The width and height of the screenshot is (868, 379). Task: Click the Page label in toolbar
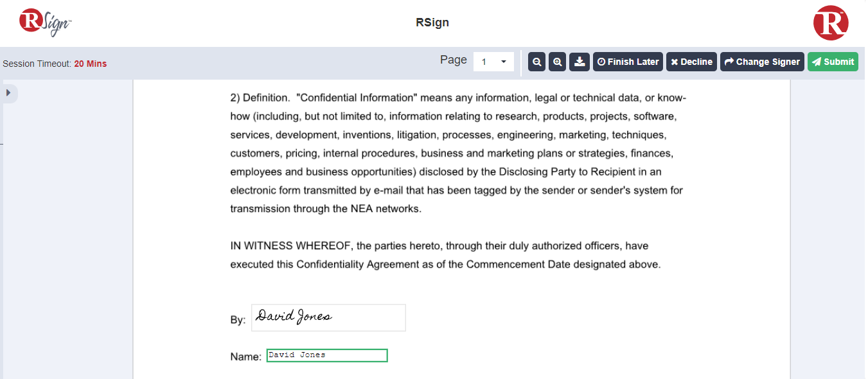pos(454,60)
